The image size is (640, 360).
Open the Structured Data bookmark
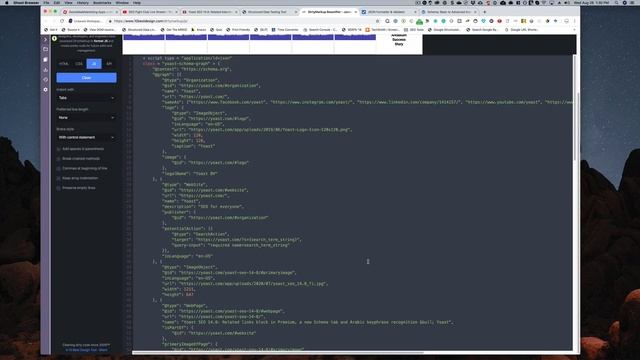(x=139, y=30)
